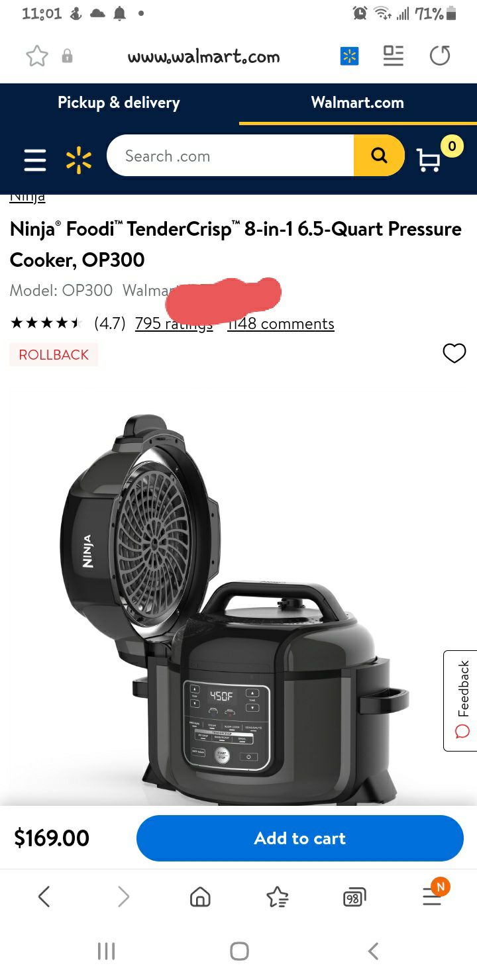477x980 pixels.
Task: Submit search with yellow magnifier button
Action: click(379, 156)
